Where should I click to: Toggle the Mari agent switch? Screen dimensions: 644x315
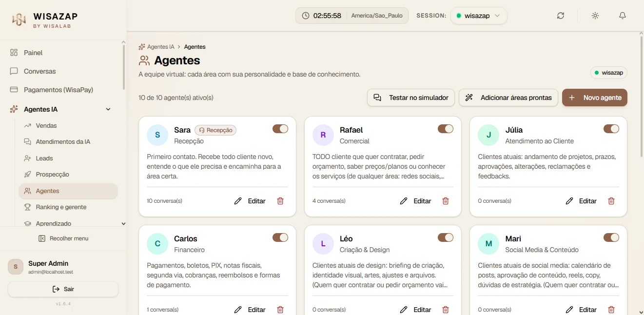(611, 237)
